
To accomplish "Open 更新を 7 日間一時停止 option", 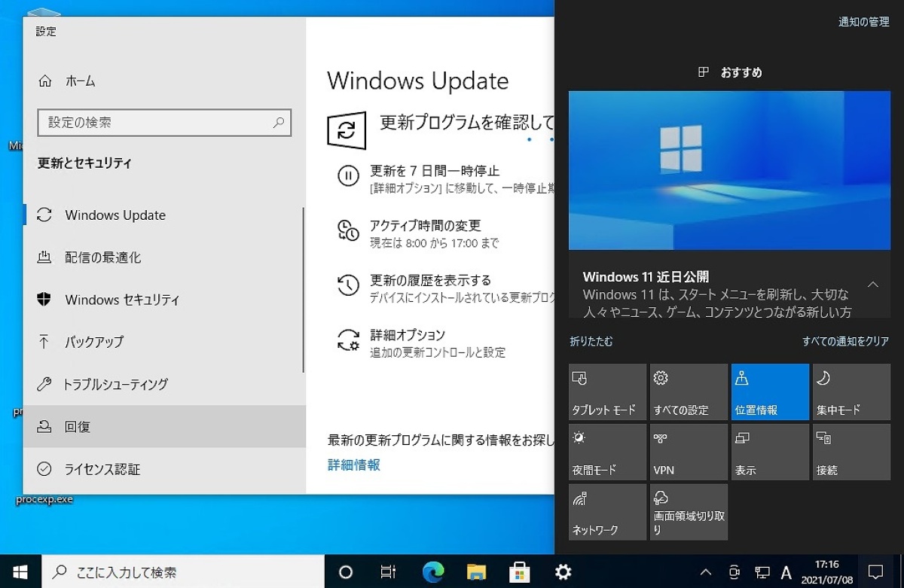I will (x=435, y=171).
